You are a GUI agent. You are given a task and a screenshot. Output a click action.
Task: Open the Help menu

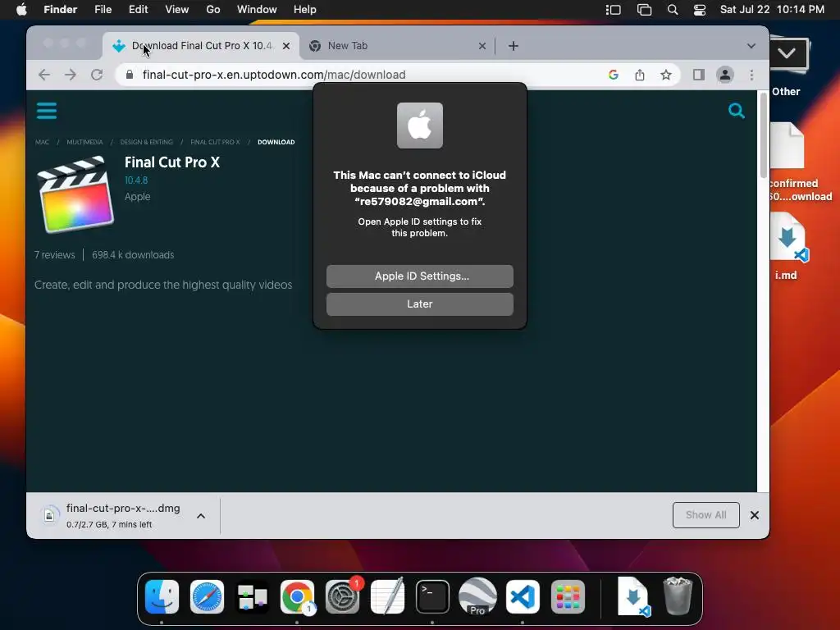(x=305, y=10)
